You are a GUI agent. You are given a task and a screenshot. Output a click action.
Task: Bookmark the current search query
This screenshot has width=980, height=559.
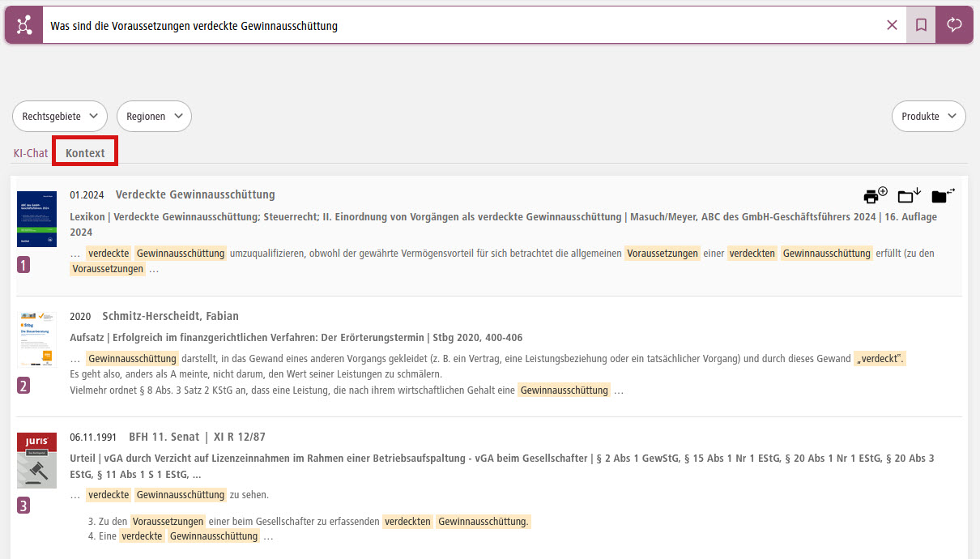[920, 24]
